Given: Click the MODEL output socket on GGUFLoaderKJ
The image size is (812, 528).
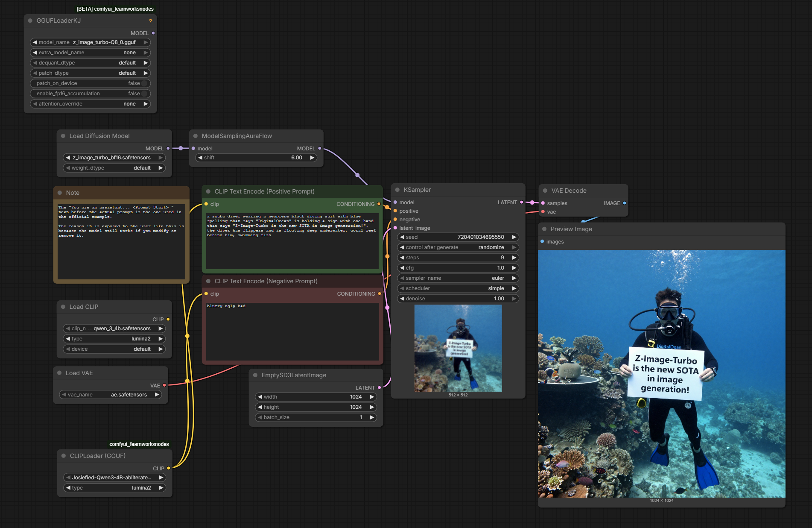Looking at the screenshot, I should pos(153,33).
